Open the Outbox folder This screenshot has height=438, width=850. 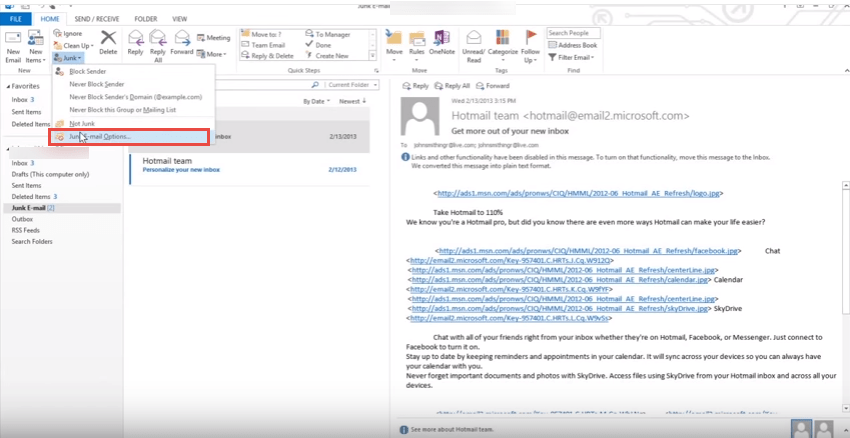[22, 219]
